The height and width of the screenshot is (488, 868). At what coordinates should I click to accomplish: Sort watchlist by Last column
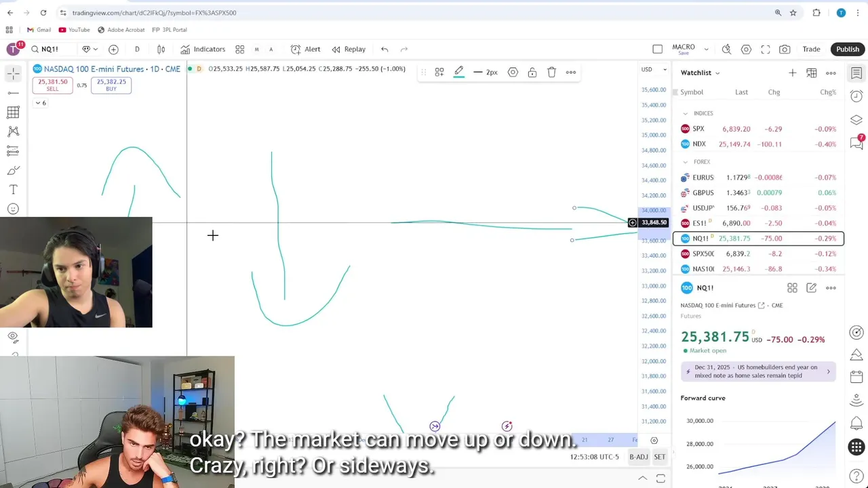pyautogui.click(x=741, y=92)
